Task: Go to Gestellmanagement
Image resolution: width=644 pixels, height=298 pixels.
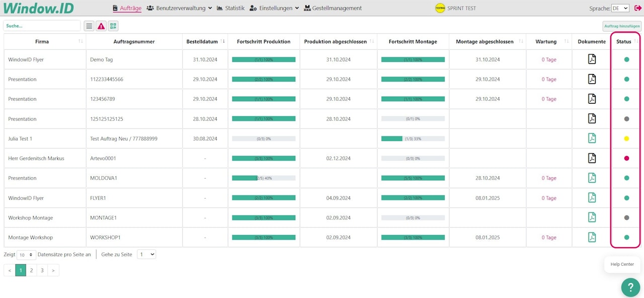Action: [x=333, y=8]
